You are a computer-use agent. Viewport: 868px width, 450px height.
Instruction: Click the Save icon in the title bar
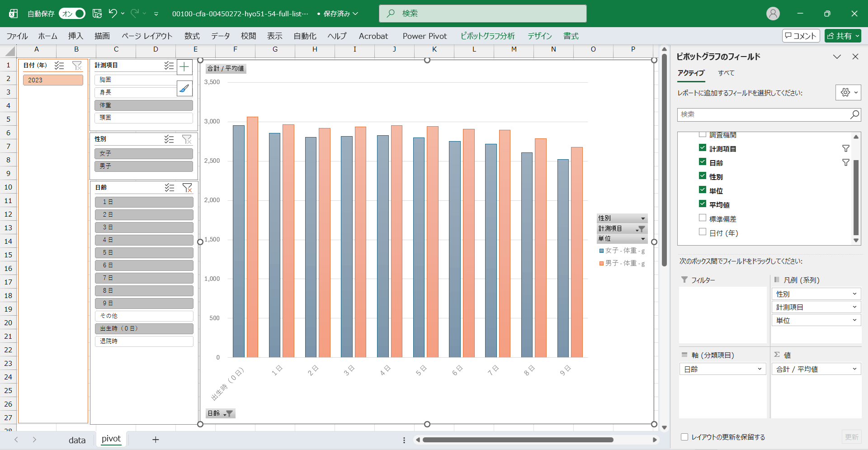point(97,14)
